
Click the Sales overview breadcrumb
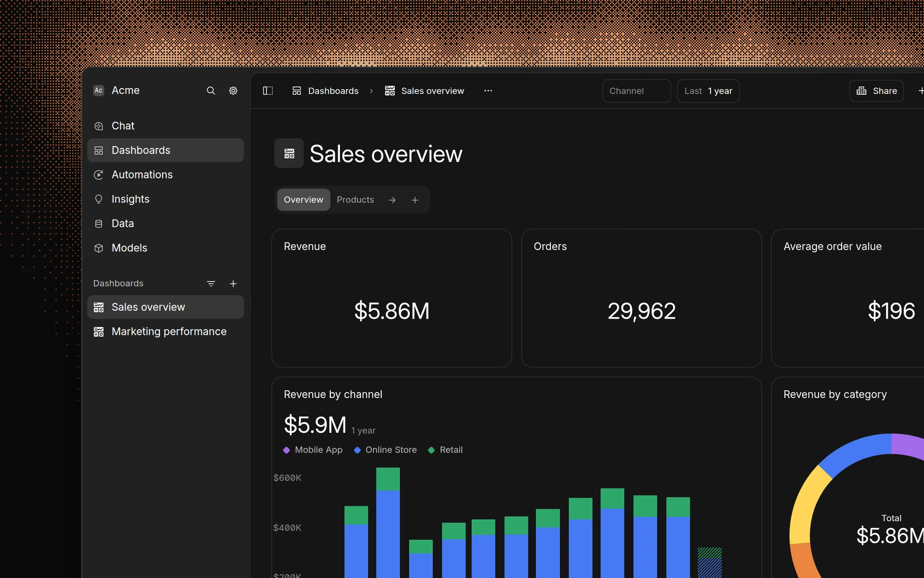pos(432,91)
